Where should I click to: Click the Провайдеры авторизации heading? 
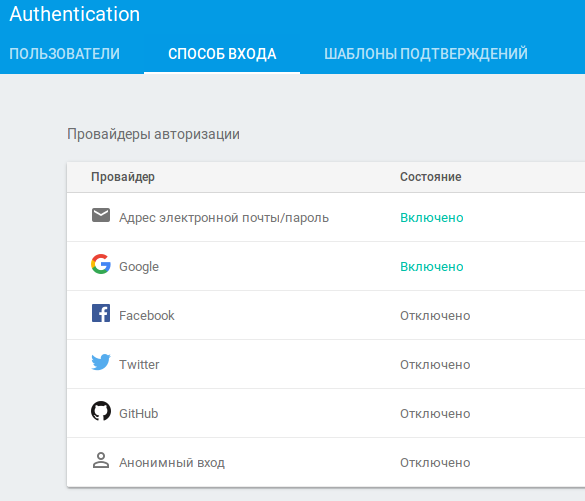[x=153, y=134]
